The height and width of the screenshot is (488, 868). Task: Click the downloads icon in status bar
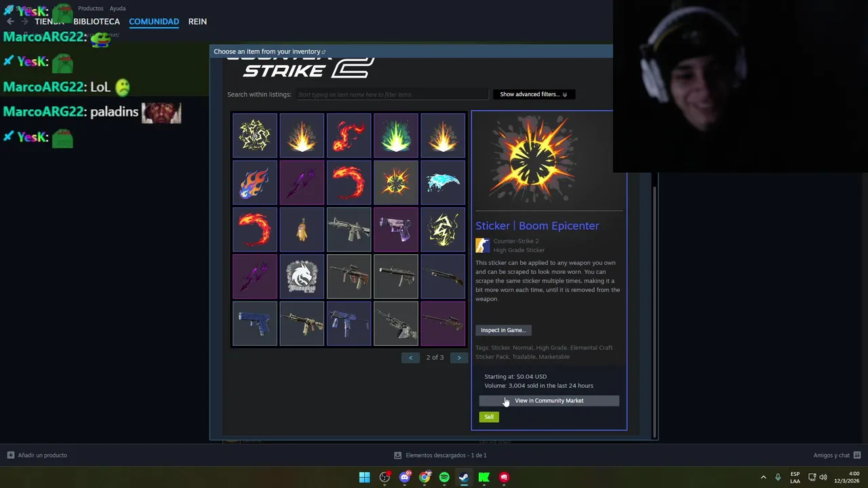[398, 455]
